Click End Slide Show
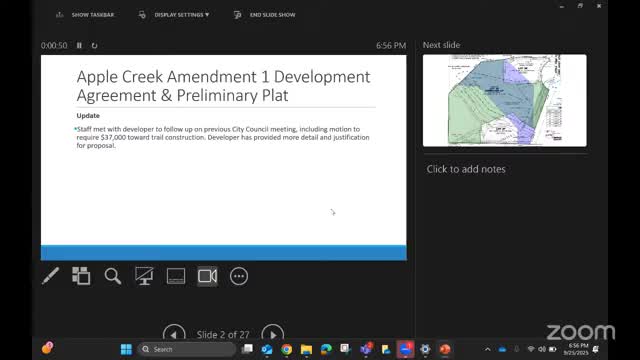The width and height of the screenshot is (640, 360). 264,15
